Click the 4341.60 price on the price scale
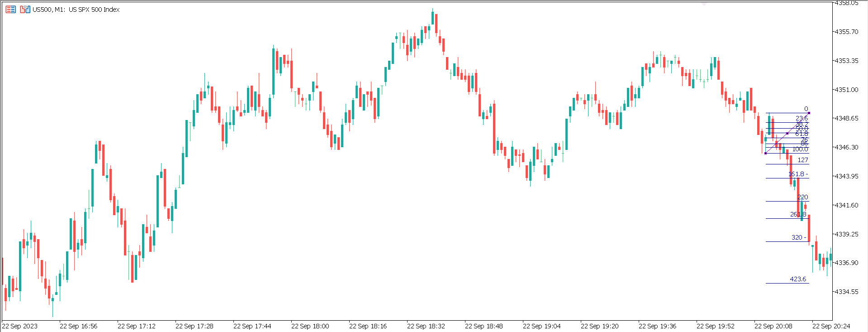 (x=846, y=205)
